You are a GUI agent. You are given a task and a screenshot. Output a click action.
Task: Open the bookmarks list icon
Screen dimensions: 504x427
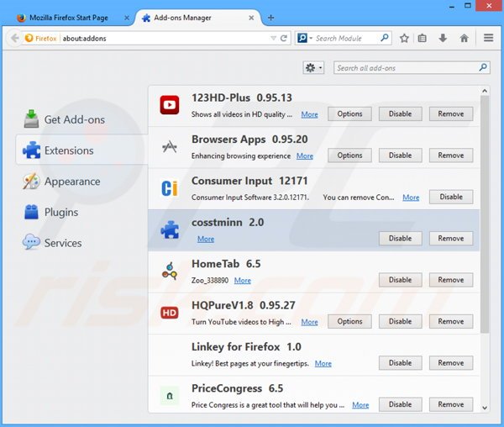click(422, 39)
